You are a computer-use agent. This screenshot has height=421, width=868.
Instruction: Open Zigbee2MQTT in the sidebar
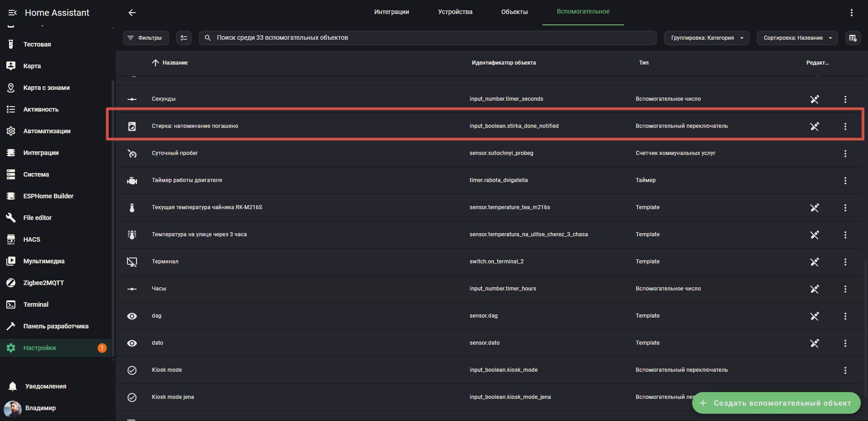pos(43,283)
